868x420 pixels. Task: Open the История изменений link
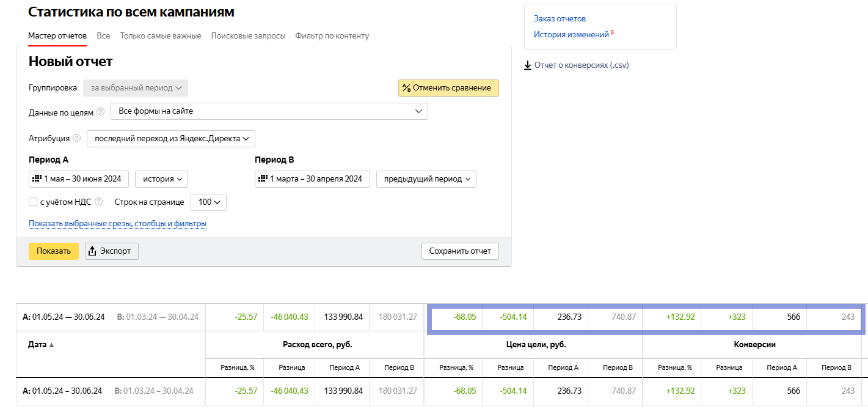point(571,35)
